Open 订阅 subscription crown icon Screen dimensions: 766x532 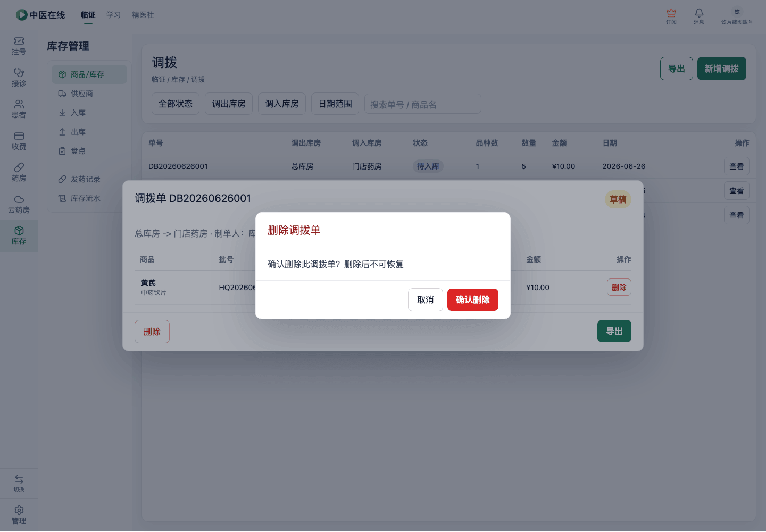click(x=671, y=13)
